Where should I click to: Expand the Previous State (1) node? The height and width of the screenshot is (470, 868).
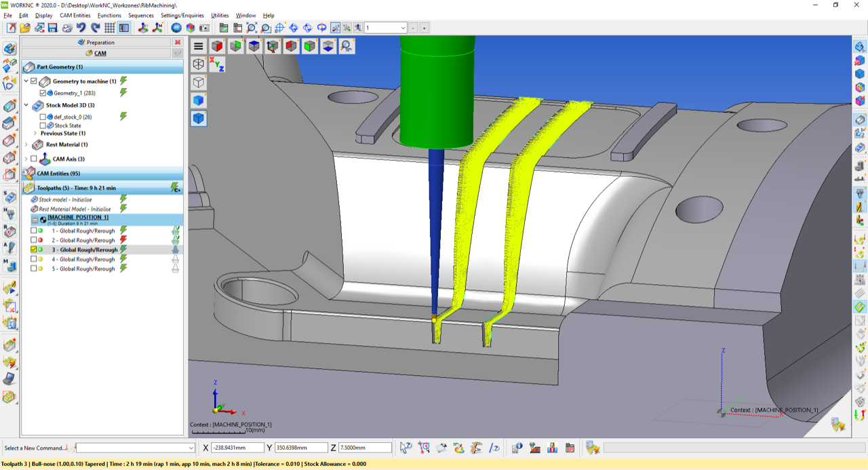(35, 134)
